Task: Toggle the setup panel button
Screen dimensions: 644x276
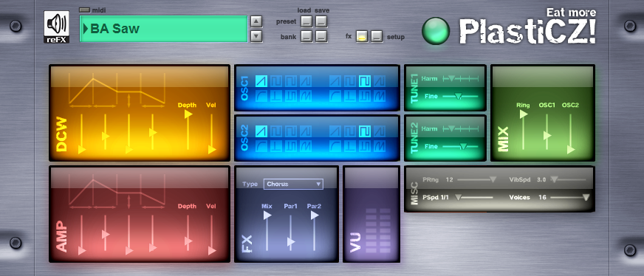Action: point(377,36)
